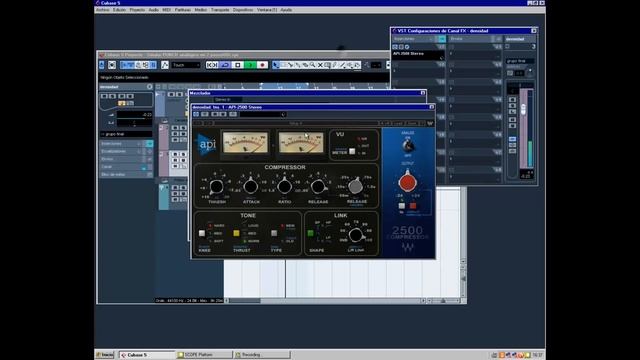Click the api logo on the plugin
This screenshot has height=360, width=640.
[x=206, y=144]
